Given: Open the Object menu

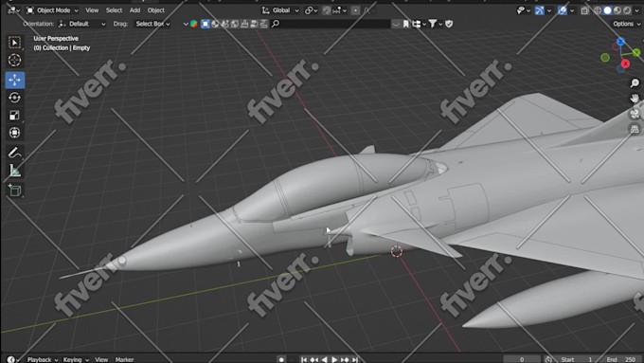Looking at the screenshot, I should point(156,10).
